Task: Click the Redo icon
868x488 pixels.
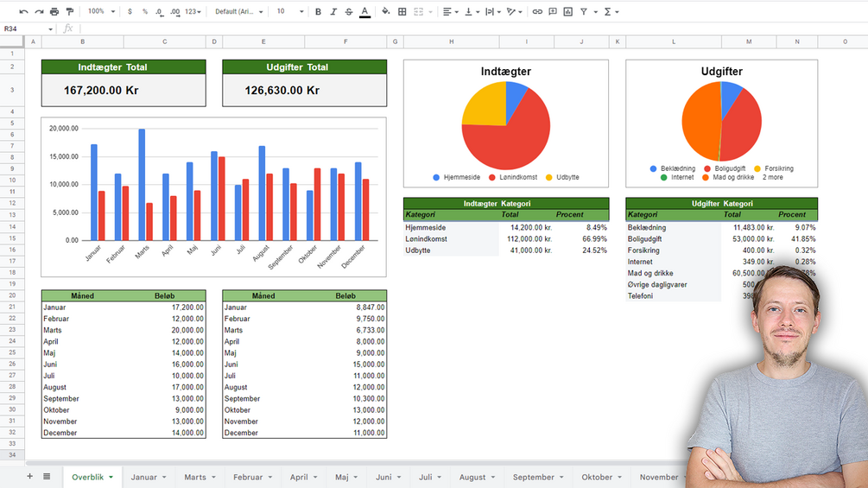Action: coord(39,11)
